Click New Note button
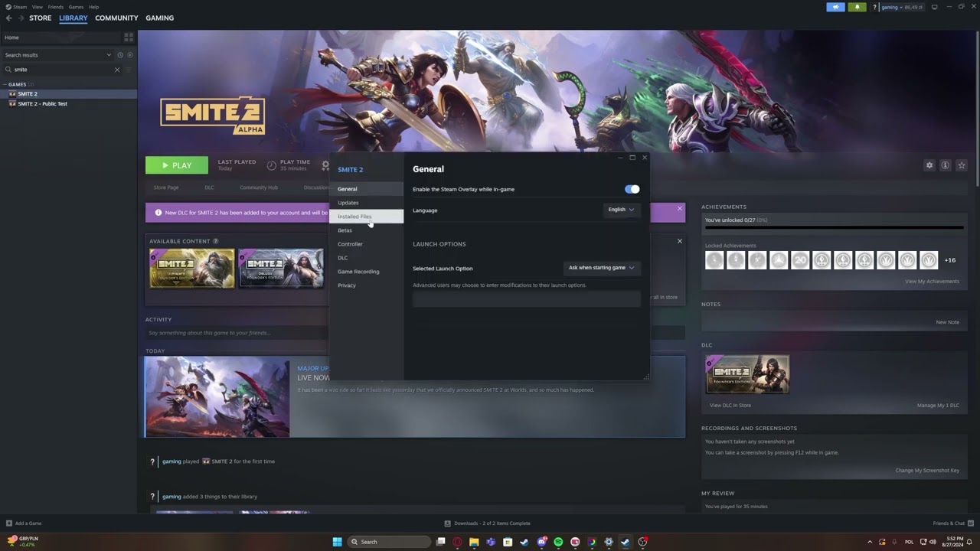Image resolution: width=980 pixels, height=551 pixels. pyautogui.click(x=947, y=322)
